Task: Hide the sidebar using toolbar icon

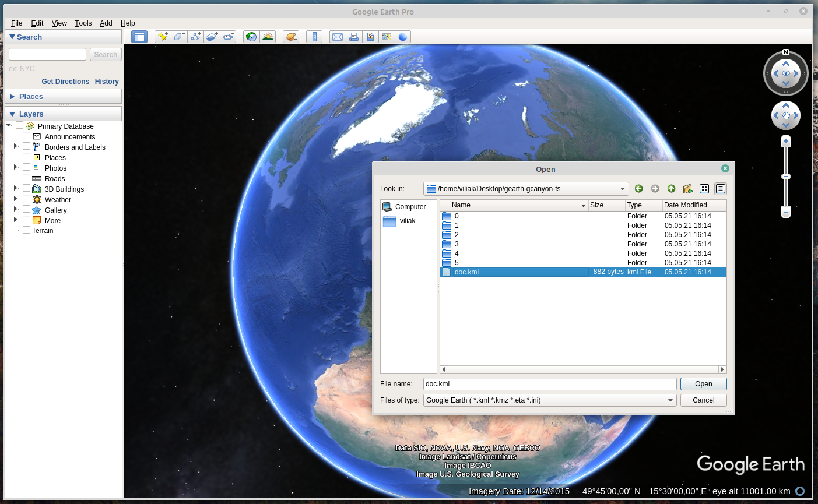Action: pos(139,37)
